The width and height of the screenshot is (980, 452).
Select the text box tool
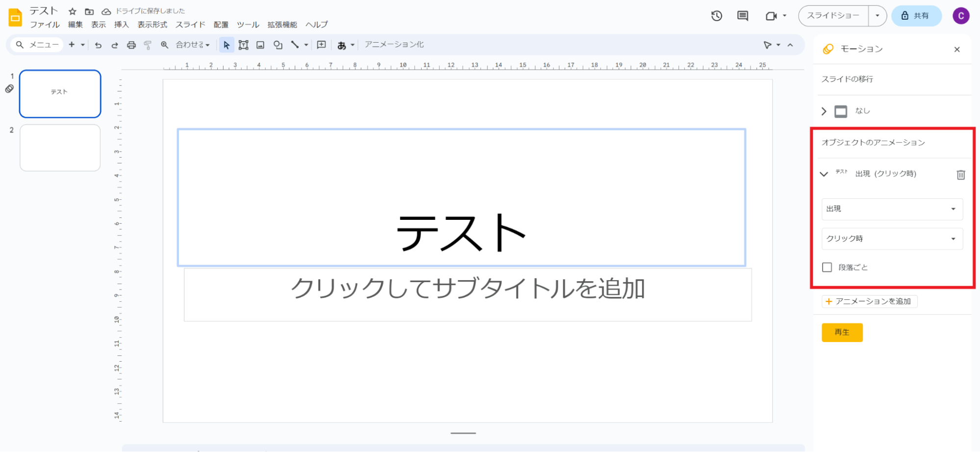tap(243, 45)
